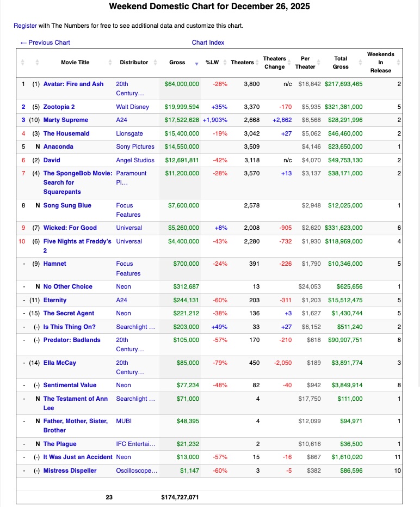The width and height of the screenshot is (420, 507).
Task: Click the $331,623,000 total for Wicked
Action: (344, 228)
